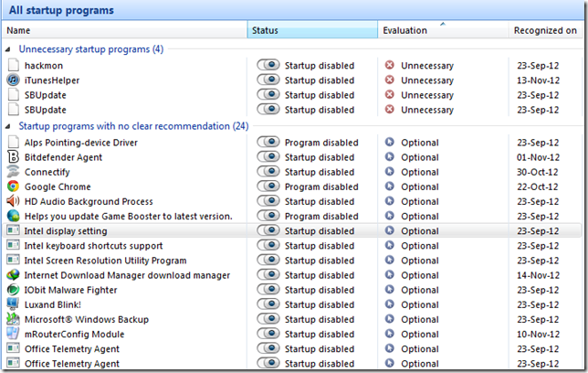Click the Alps Pointing-device Driver file icon

(14, 143)
